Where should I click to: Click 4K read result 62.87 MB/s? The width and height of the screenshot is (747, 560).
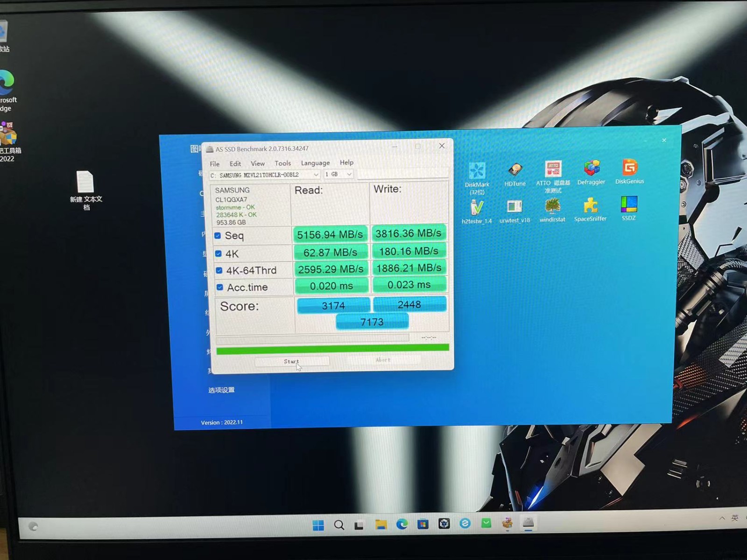click(x=330, y=252)
